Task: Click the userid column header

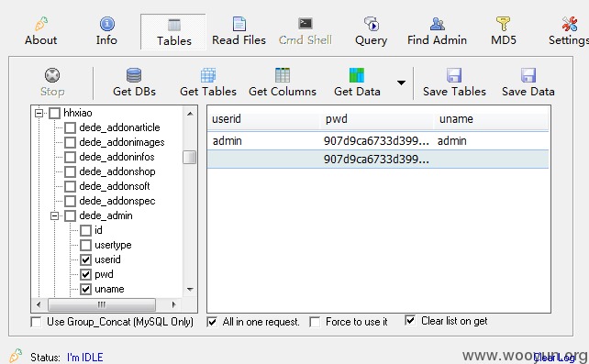Action: coord(263,119)
